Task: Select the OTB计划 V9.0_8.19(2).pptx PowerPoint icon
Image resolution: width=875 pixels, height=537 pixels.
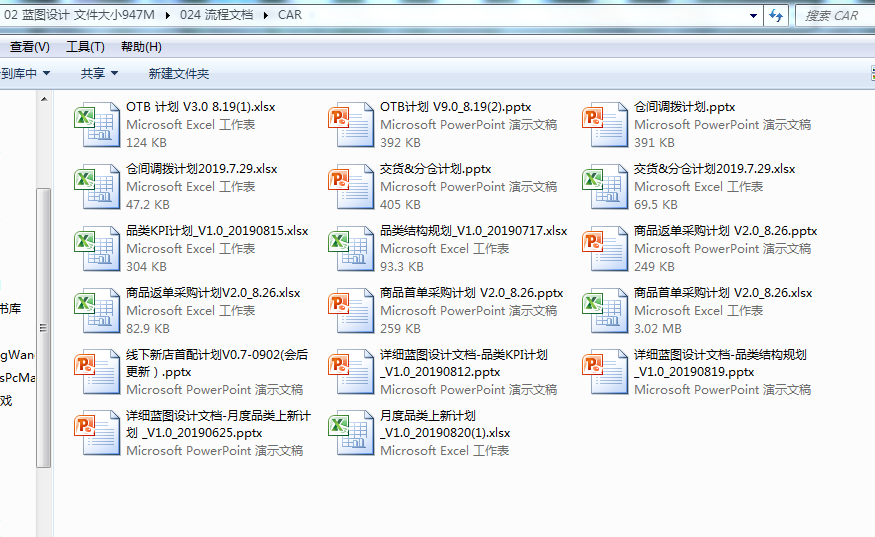Action: [x=349, y=126]
